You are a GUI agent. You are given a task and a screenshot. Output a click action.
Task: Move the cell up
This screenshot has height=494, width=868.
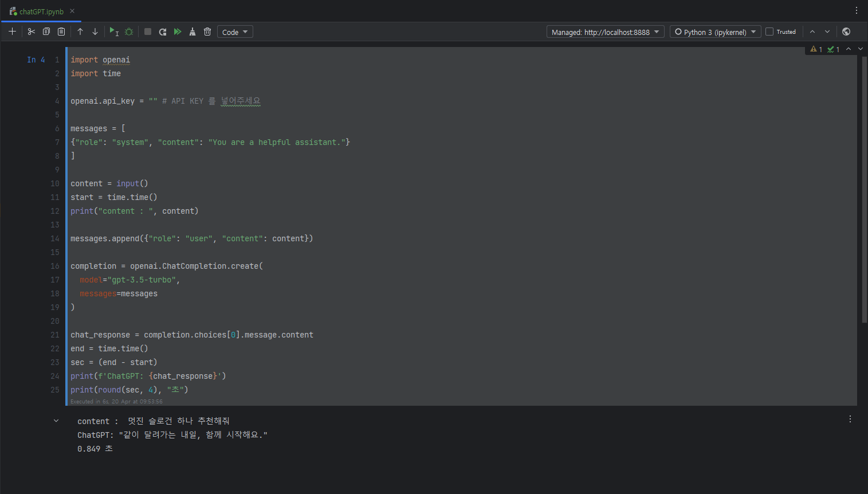[80, 32]
